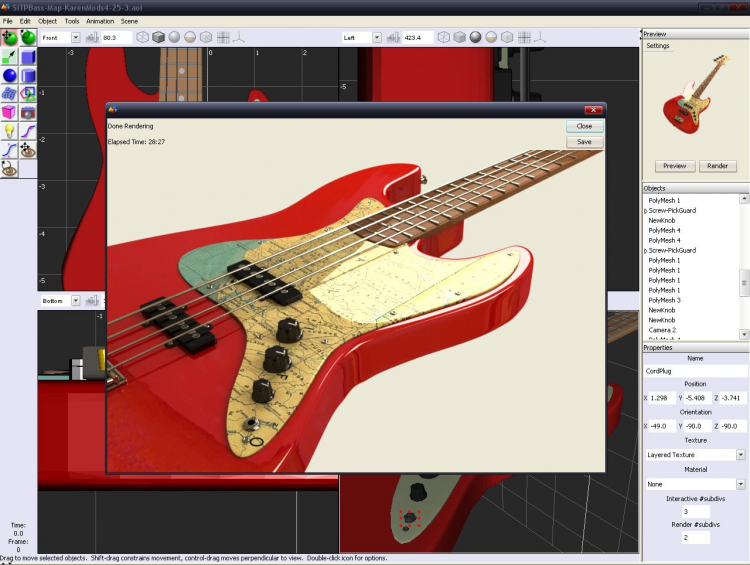Select the Move object tool
The height and width of the screenshot is (565, 750).
pos(10,38)
